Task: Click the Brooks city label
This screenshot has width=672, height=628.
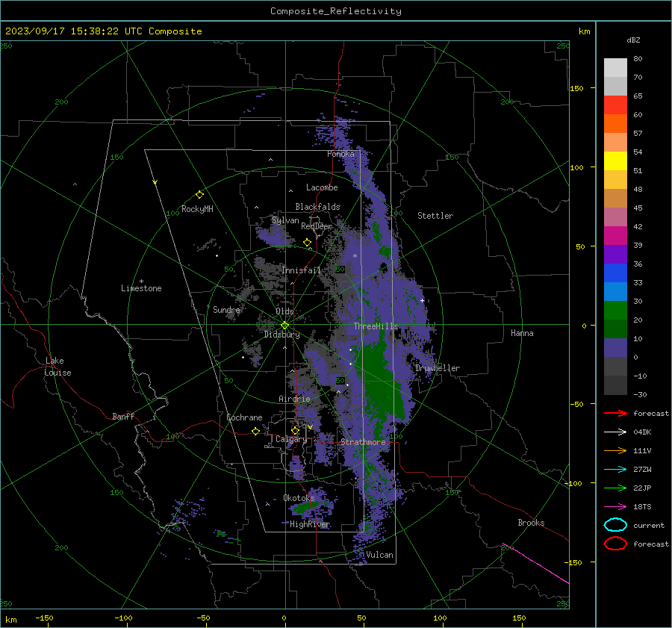Action: [x=531, y=523]
